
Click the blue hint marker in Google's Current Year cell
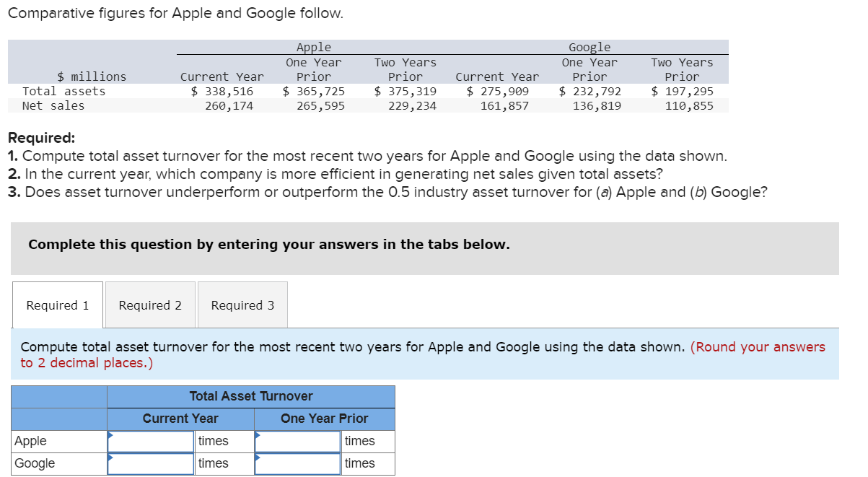(110, 457)
